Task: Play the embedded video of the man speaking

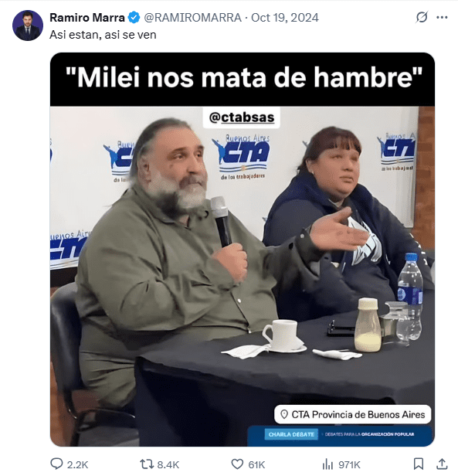Action: 243,250
